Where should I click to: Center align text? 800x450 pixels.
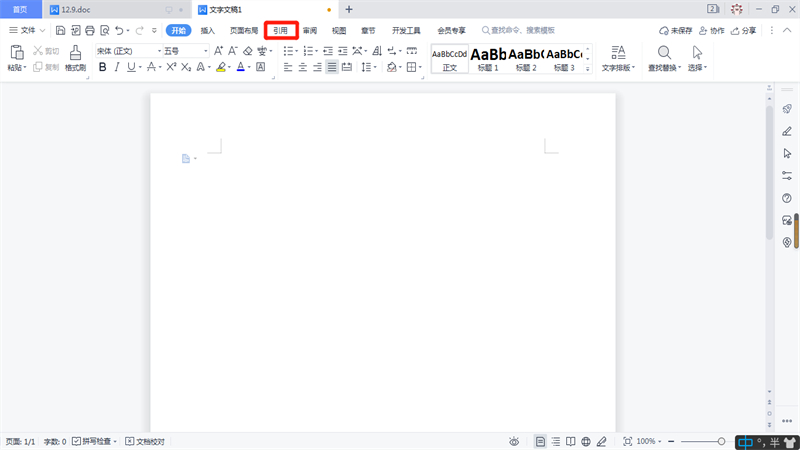pos(303,67)
